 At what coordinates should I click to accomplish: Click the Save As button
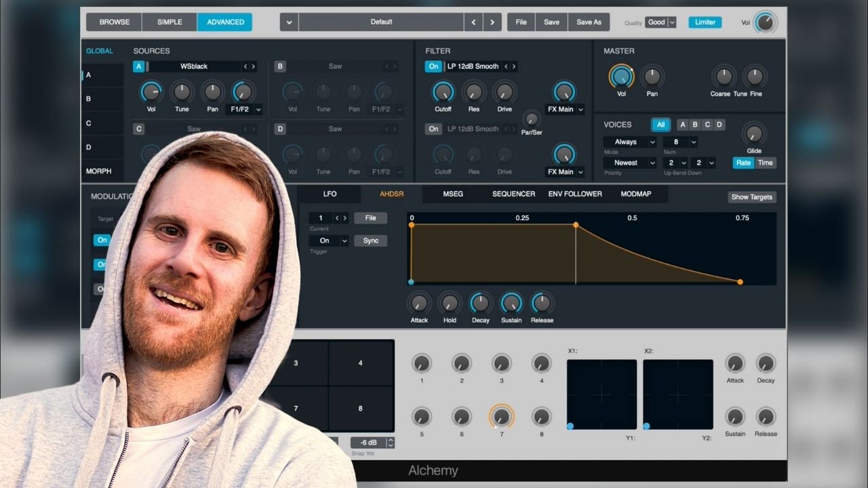589,22
